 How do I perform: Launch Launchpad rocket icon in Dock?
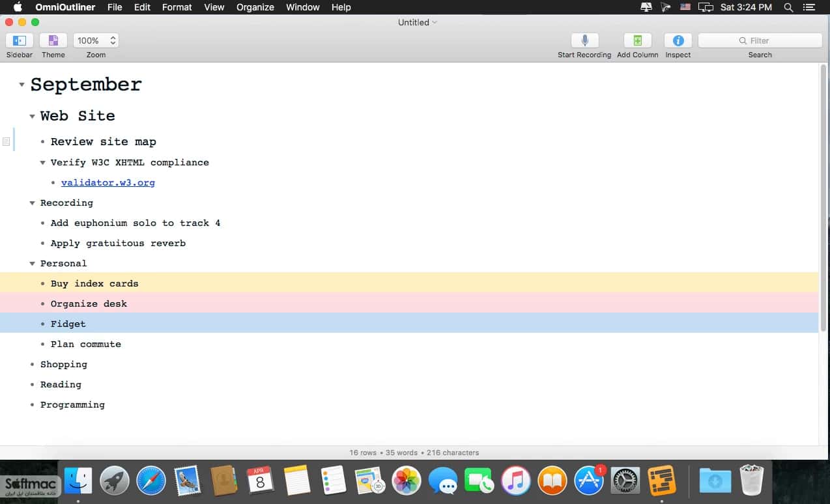point(115,481)
